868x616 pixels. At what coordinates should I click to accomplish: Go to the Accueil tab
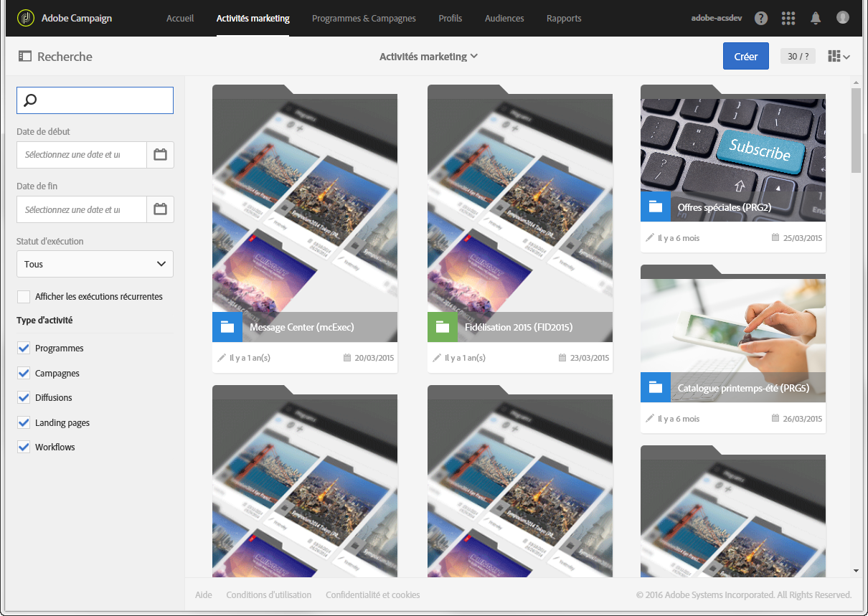180,19
